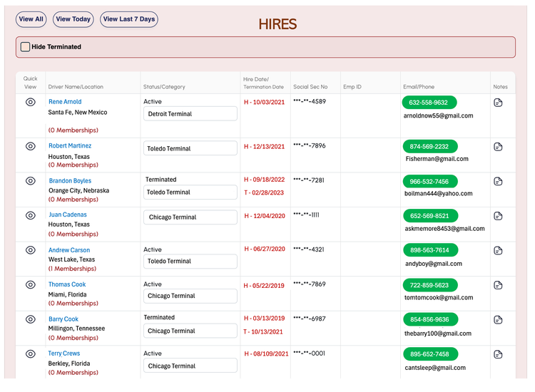Screen dimensions: 535x392
Task: Open Terry Crews driver name link
Action: tap(64, 354)
